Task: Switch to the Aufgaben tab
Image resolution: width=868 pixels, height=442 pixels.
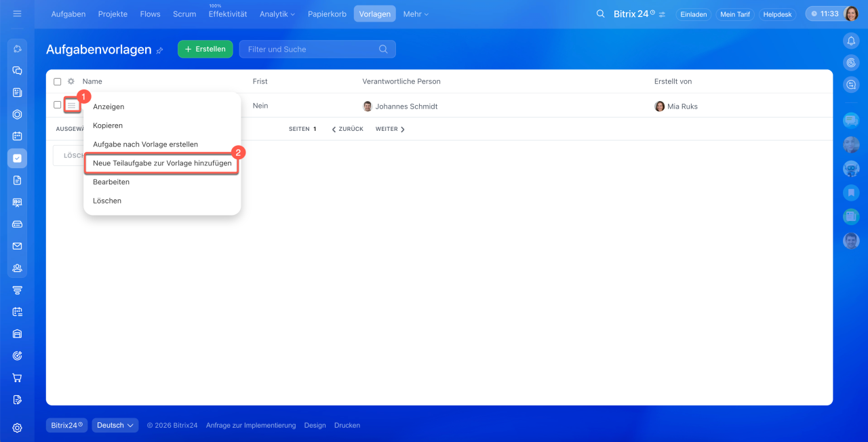Action: point(68,14)
